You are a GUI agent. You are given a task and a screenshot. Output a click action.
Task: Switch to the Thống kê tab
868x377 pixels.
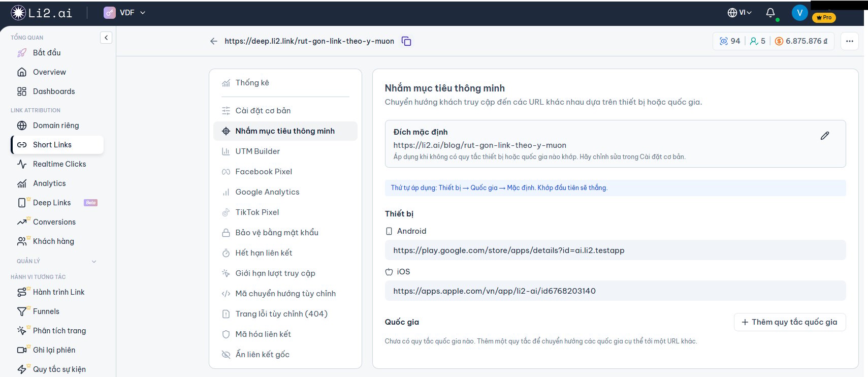(x=285, y=83)
